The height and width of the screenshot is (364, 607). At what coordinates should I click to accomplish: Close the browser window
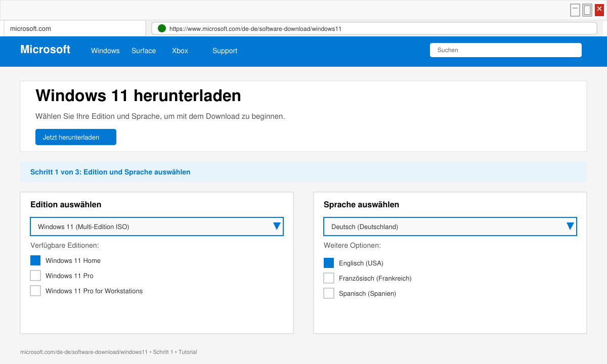coord(599,10)
